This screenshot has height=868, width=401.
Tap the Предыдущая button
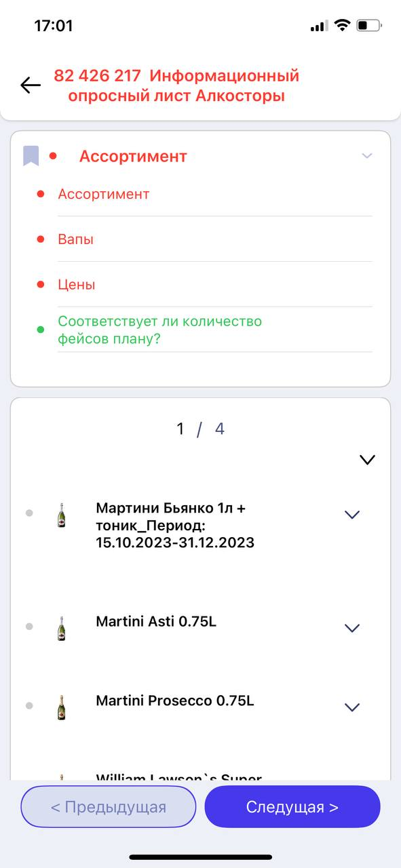(x=109, y=806)
